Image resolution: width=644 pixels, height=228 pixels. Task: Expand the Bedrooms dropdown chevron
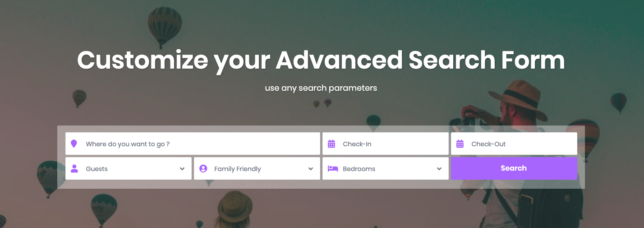[x=439, y=169]
